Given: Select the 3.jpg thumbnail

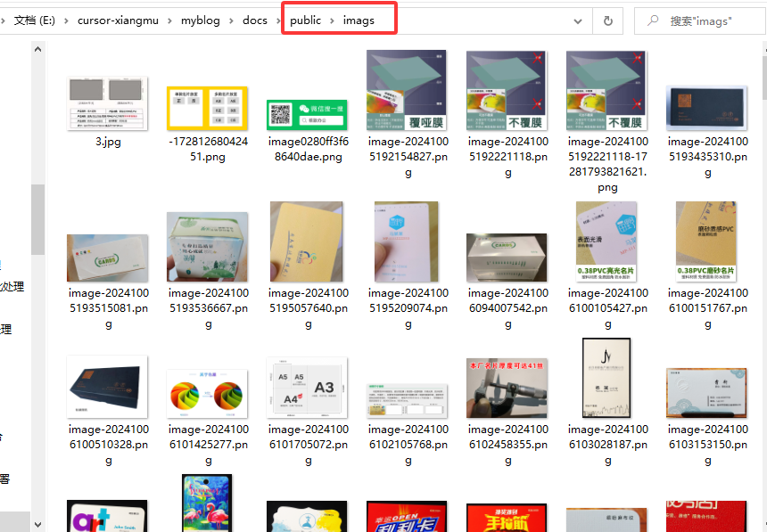Looking at the screenshot, I should click(x=107, y=103).
